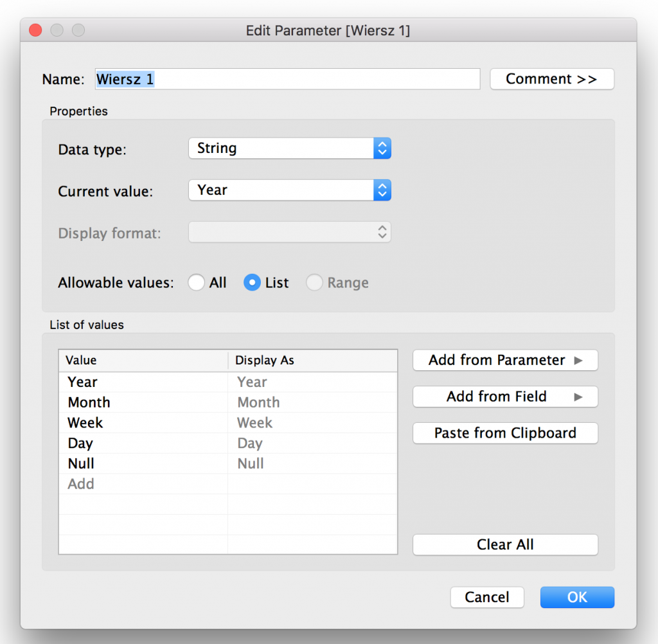Open the Add from Field menu
The image size is (658, 644).
[505, 397]
